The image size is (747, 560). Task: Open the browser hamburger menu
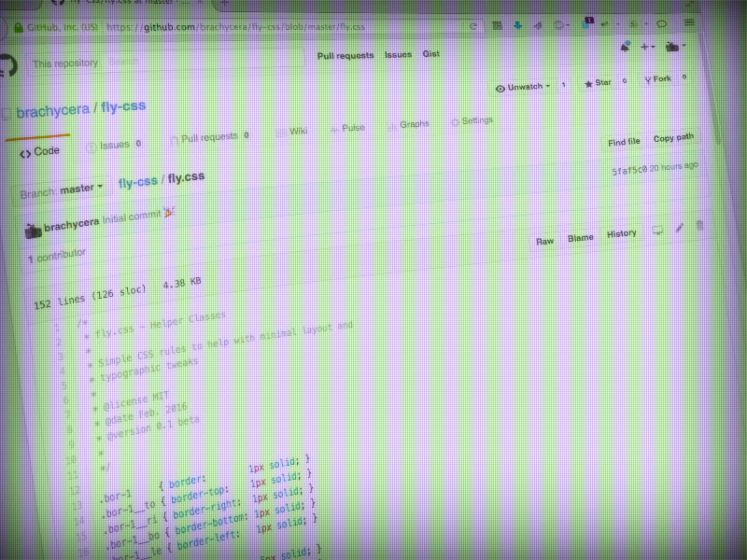click(x=689, y=22)
